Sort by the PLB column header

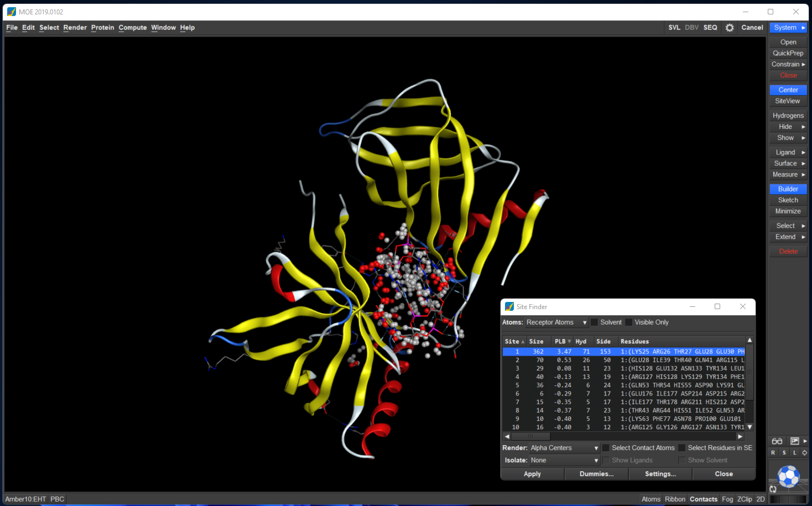point(563,341)
